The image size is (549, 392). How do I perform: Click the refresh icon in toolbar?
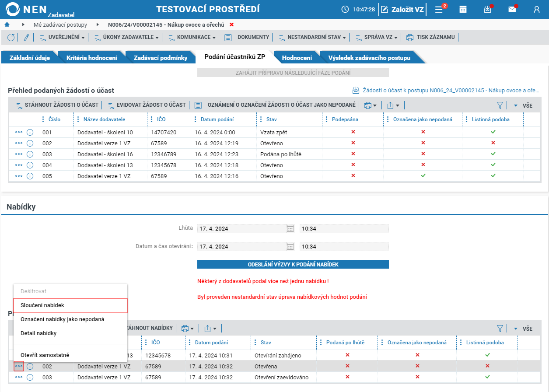coord(11,38)
